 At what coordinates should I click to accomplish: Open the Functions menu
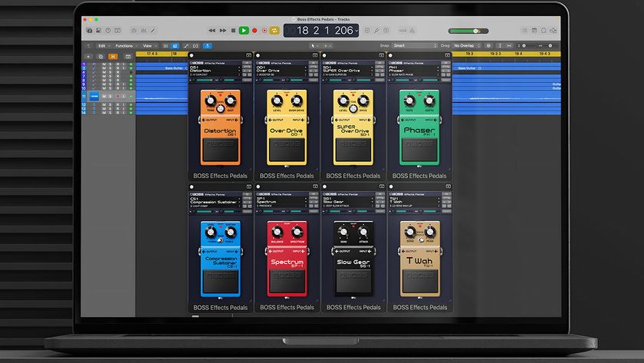126,45
